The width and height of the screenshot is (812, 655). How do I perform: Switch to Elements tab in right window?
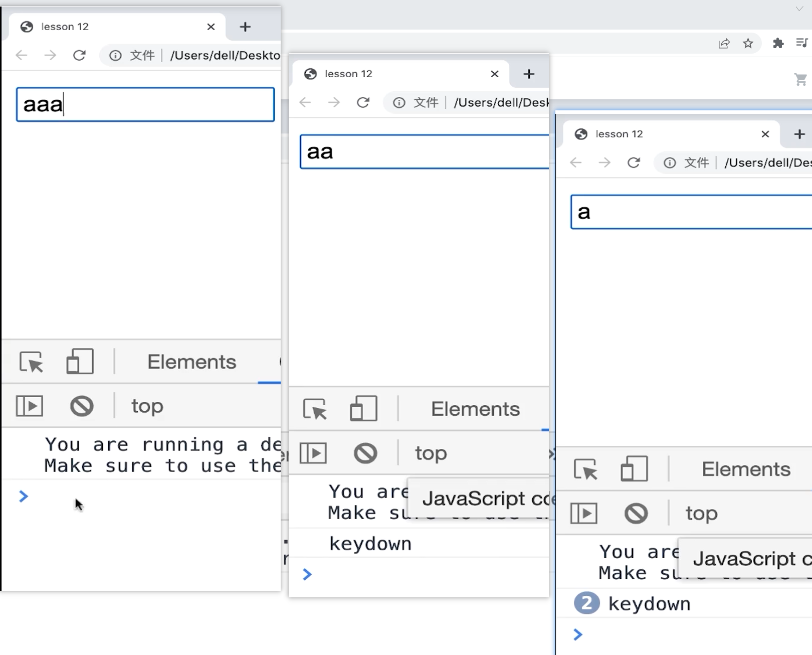pos(746,469)
